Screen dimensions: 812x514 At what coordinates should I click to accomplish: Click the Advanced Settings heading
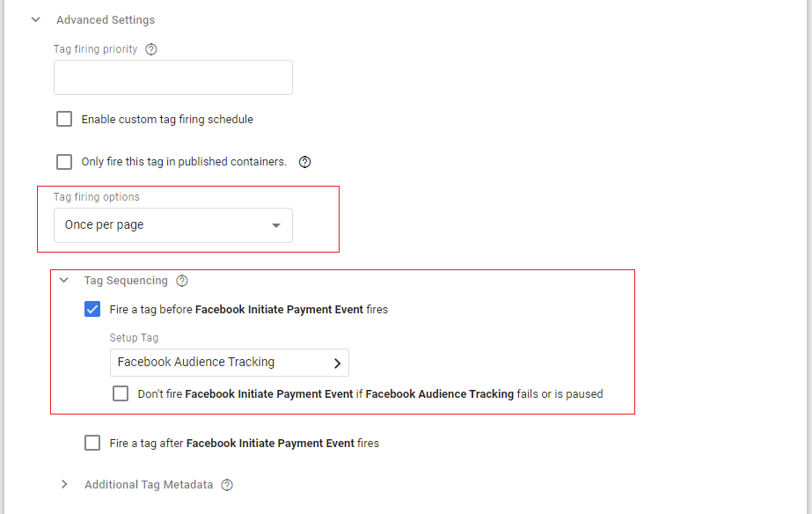(x=106, y=19)
